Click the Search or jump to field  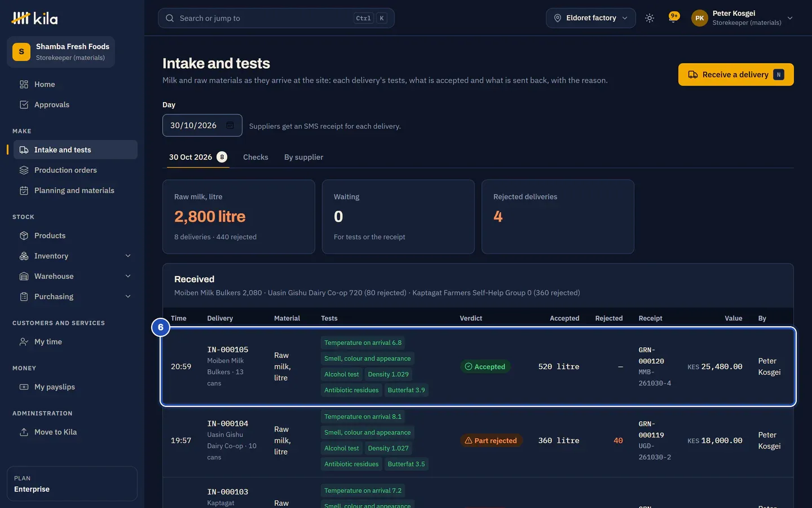[276, 18]
